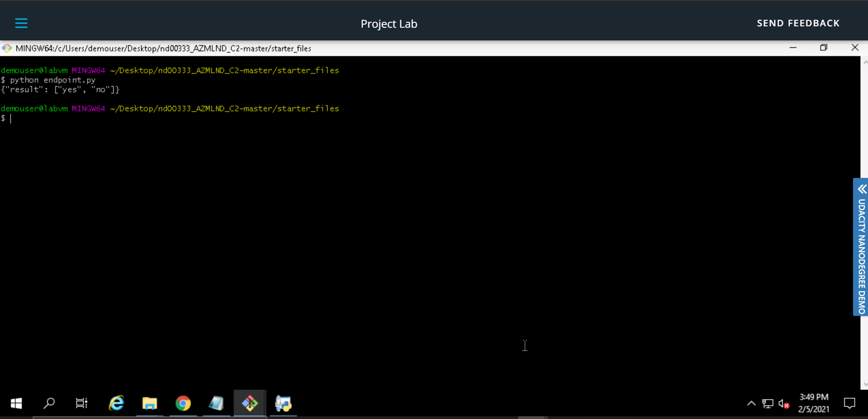The width and height of the screenshot is (868, 419).
Task: Open the Action Center notifications icon
Action: coord(849,403)
